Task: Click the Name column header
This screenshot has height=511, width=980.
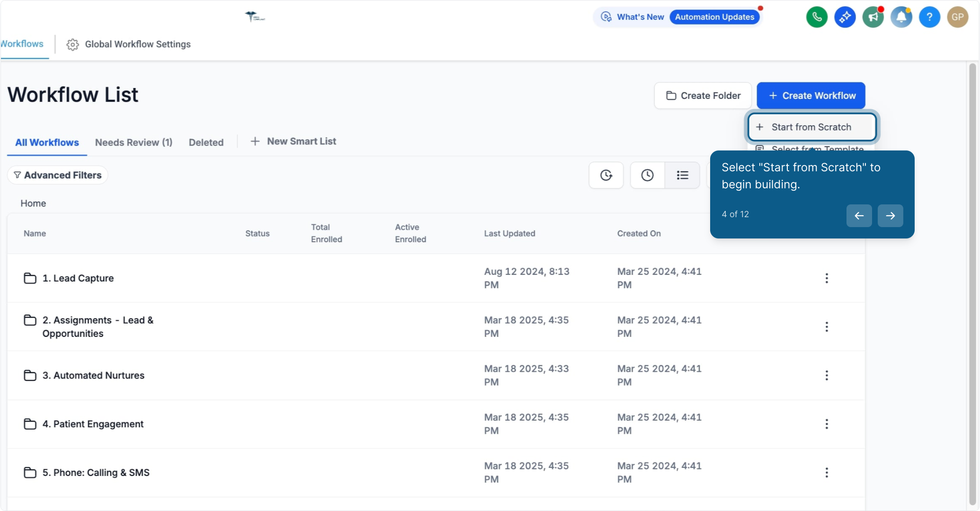Action: (35, 234)
